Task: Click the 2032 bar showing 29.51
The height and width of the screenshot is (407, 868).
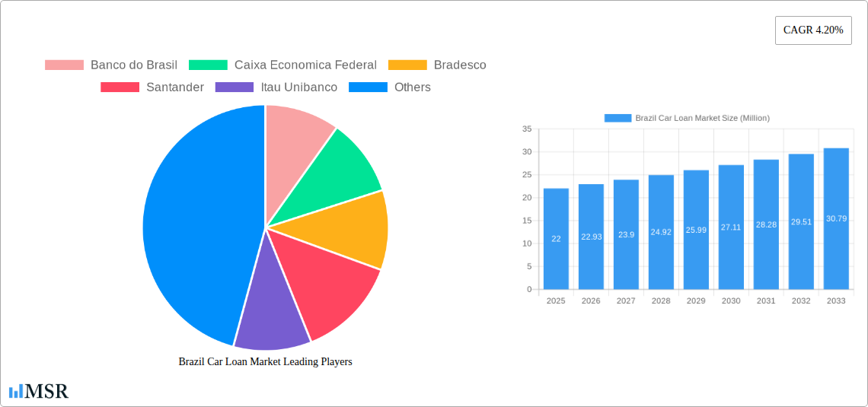Action: coord(801,221)
